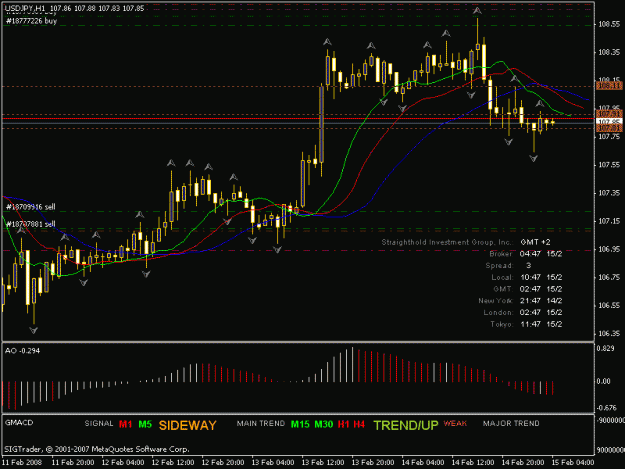Click the SIGNAL label
Image resolution: width=625 pixels, height=469 pixels.
point(99,424)
